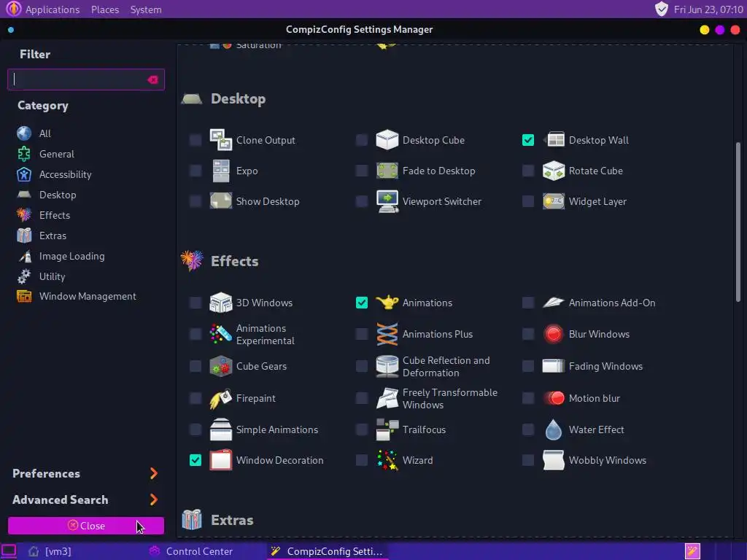
Task: Open the Window Decoration plugin icon
Action: point(220,460)
